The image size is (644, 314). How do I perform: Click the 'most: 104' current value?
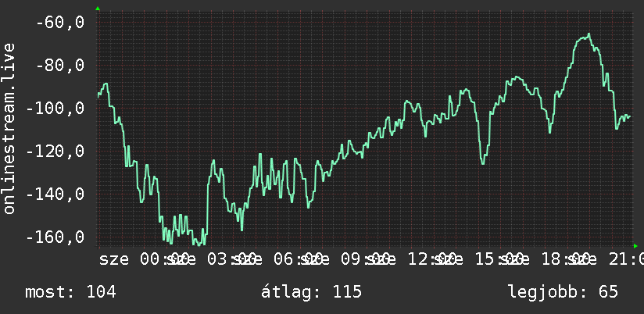point(70,292)
